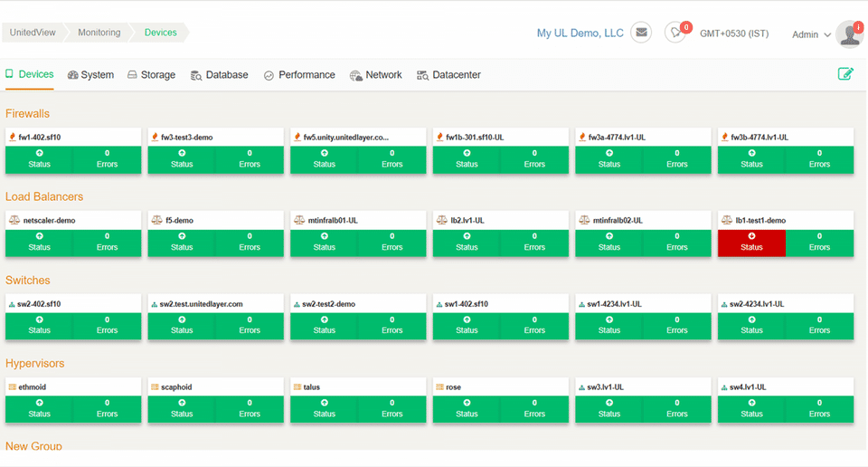Expand the Admin dropdown menu
Viewport: 868px width, 467px height.
tap(812, 34)
